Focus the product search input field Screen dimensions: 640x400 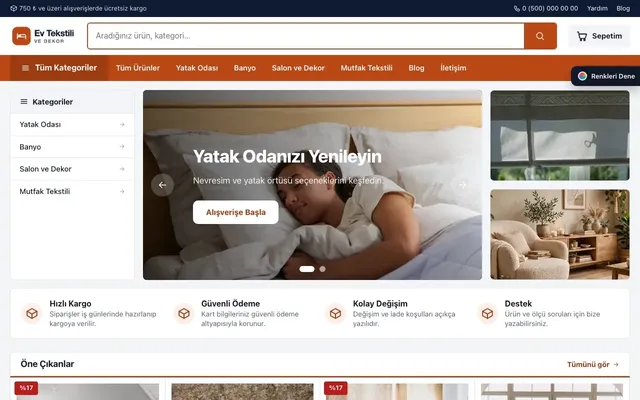pyautogui.click(x=306, y=36)
